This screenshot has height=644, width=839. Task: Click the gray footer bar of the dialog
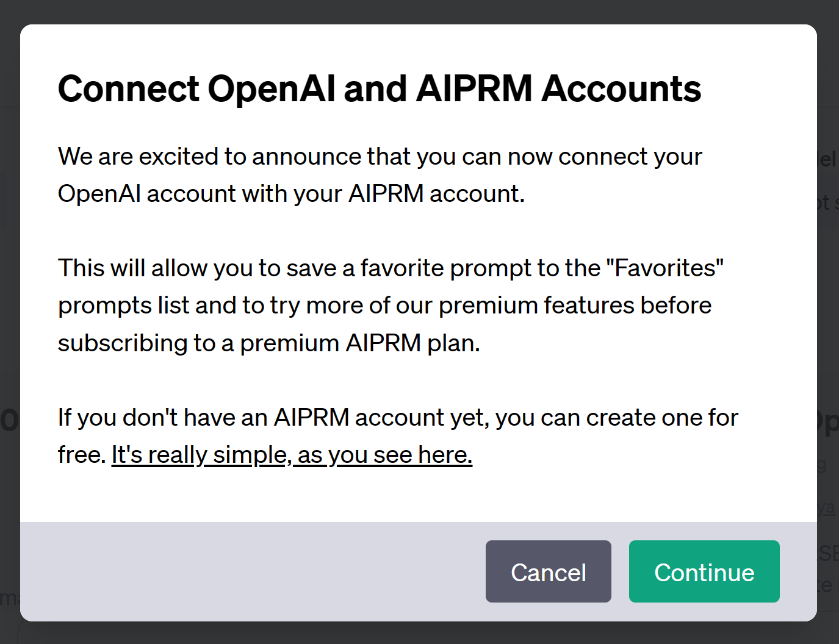pyautogui.click(x=244, y=571)
